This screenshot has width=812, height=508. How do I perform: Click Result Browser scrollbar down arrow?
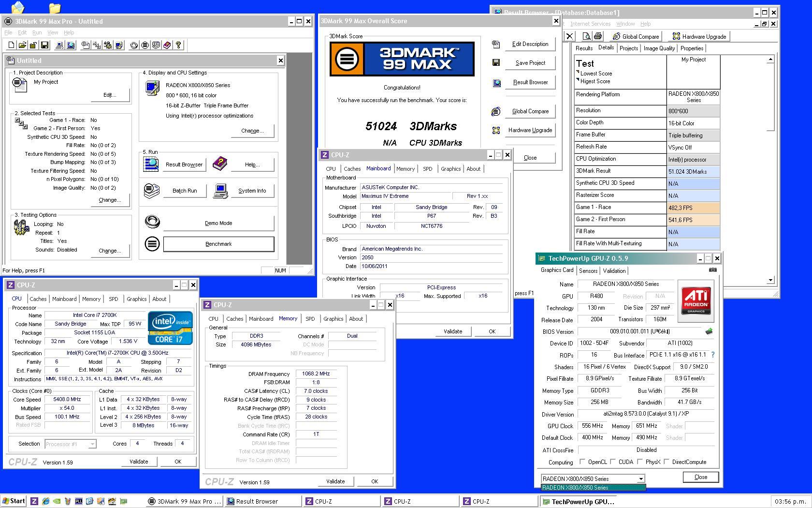[x=770, y=280]
